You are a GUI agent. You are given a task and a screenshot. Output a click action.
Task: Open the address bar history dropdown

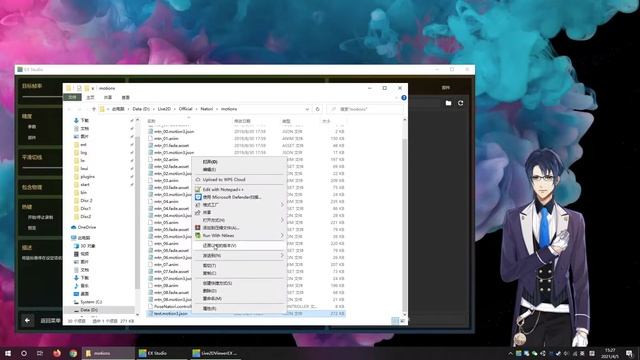coord(307,109)
